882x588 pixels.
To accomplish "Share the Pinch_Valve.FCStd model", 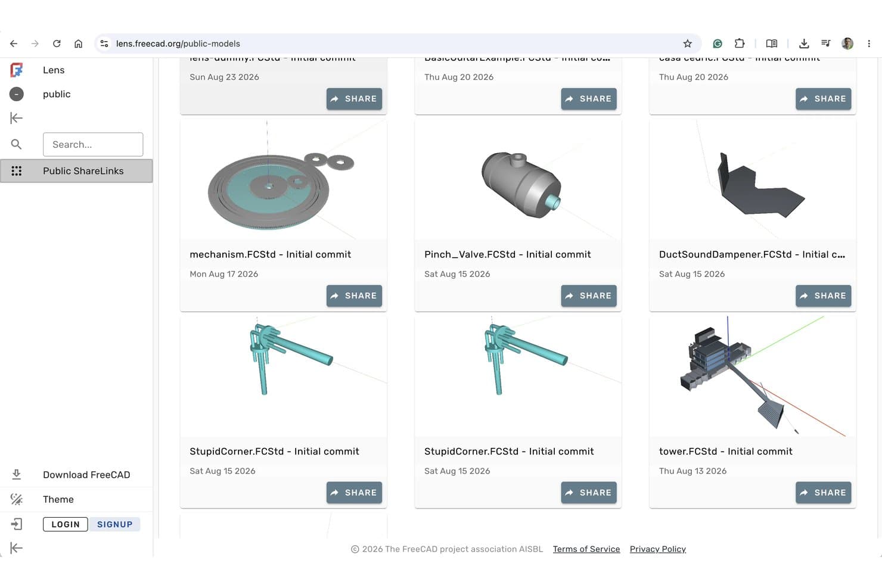I will [x=589, y=295].
